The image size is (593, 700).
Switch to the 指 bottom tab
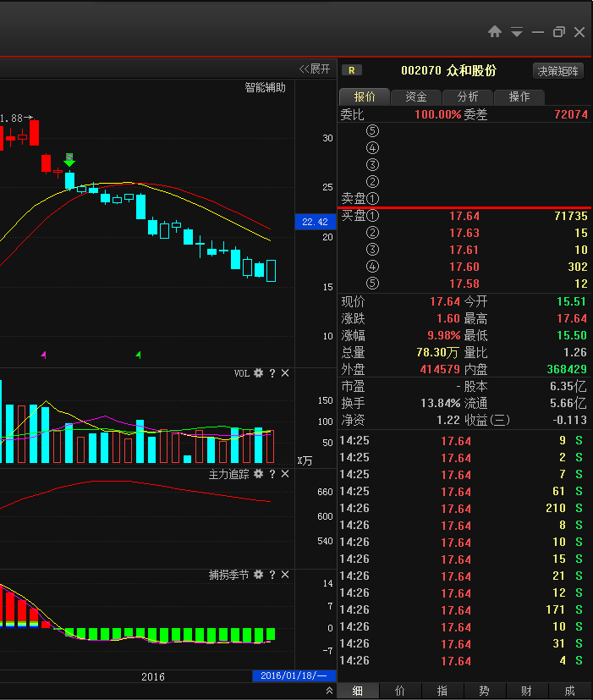442,691
